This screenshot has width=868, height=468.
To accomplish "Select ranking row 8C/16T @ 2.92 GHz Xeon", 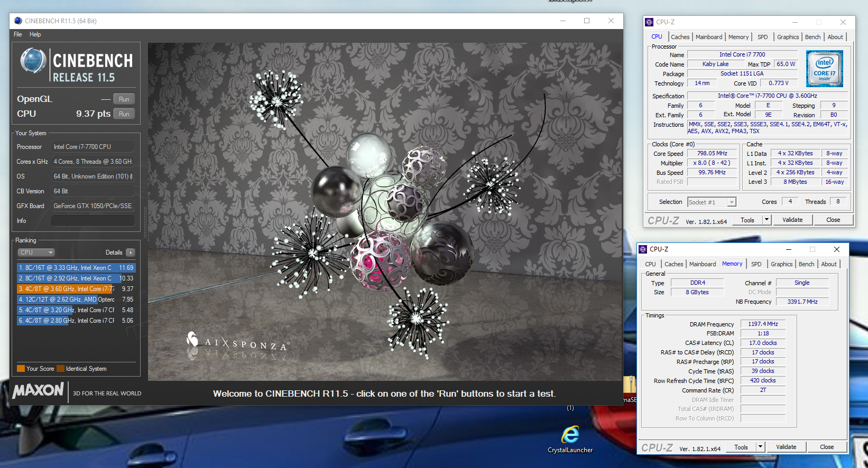I will coord(76,278).
